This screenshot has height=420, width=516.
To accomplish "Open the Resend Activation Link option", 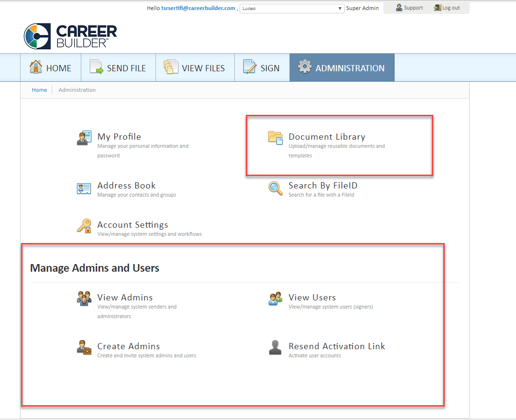I will click(337, 346).
